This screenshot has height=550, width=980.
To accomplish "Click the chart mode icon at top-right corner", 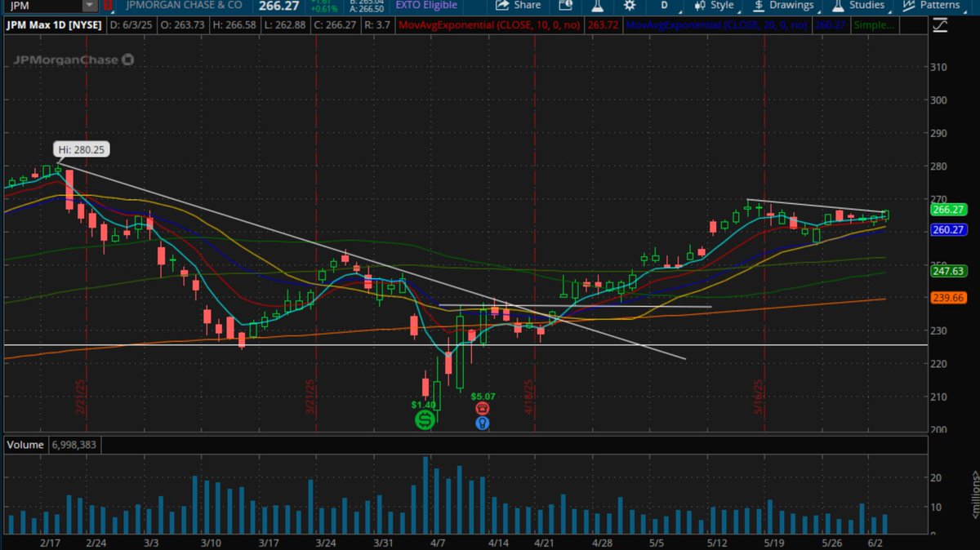I will (939, 25).
